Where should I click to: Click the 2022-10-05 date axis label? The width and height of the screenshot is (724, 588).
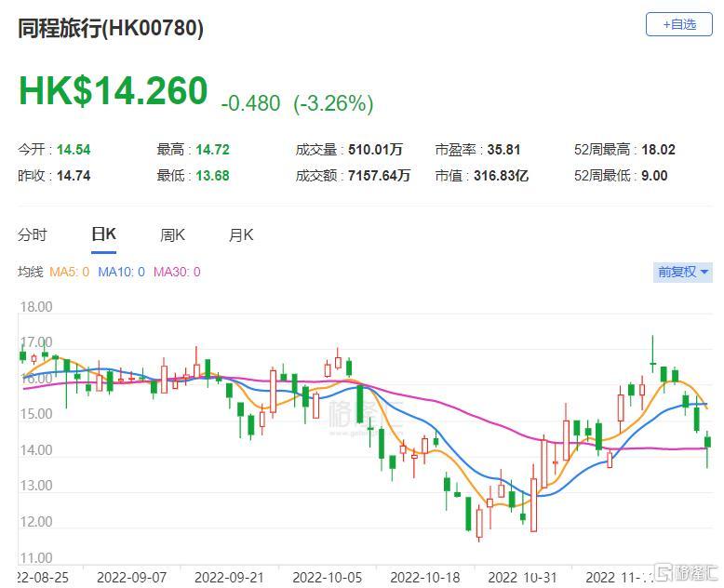click(x=327, y=578)
